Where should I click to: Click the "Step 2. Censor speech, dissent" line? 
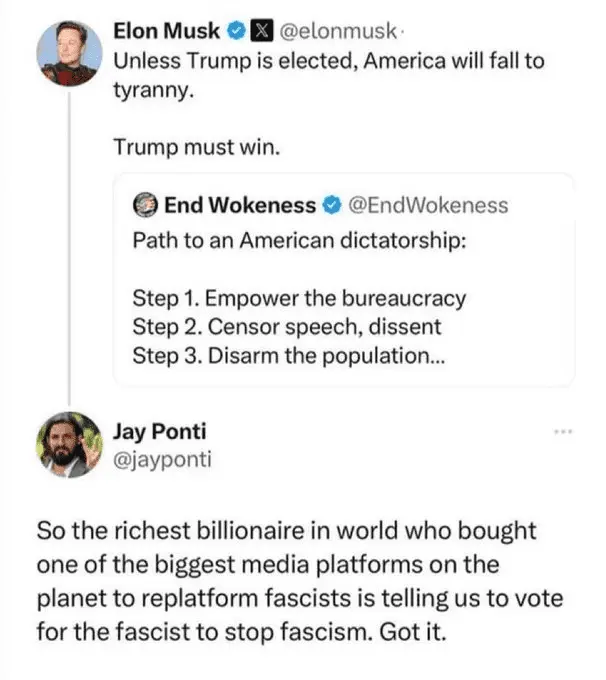[286, 326]
